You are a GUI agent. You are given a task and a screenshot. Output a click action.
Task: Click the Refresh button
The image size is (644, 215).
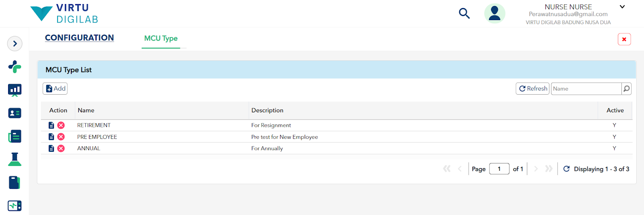(533, 89)
